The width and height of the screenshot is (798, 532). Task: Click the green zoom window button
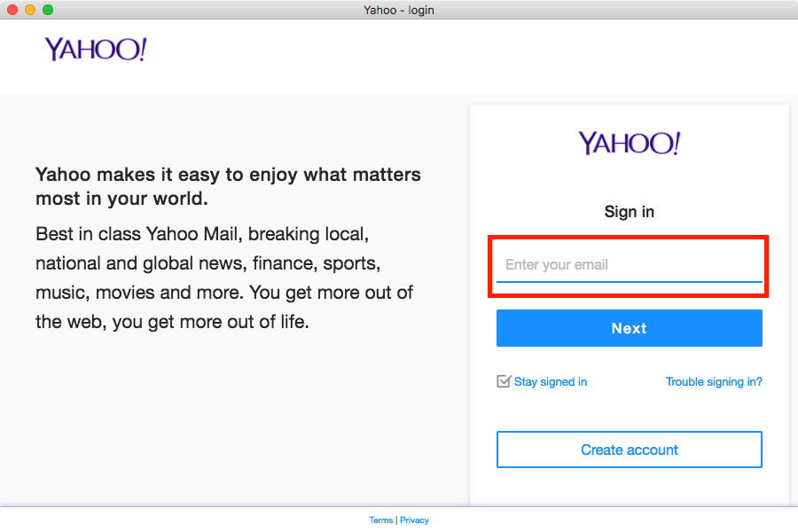(x=48, y=10)
